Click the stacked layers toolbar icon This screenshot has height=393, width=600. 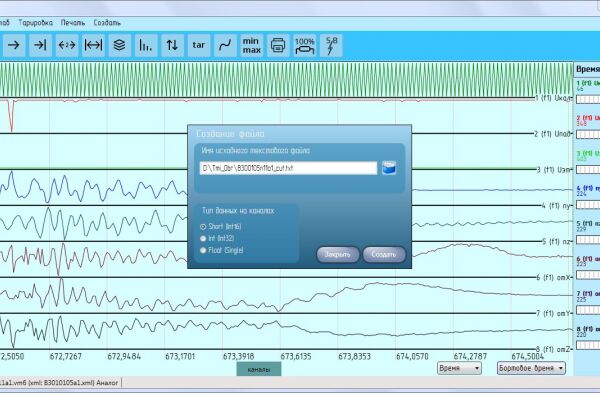120,45
